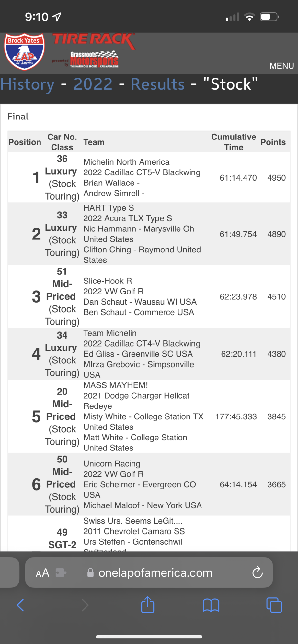Open the 2022 breadcrumb link

[93, 84]
